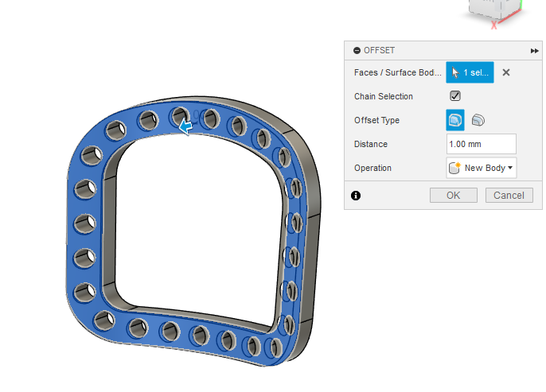This screenshot has width=546, height=392.
Task: Activate the '1 sel...' faces selection button
Action: [x=470, y=72]
